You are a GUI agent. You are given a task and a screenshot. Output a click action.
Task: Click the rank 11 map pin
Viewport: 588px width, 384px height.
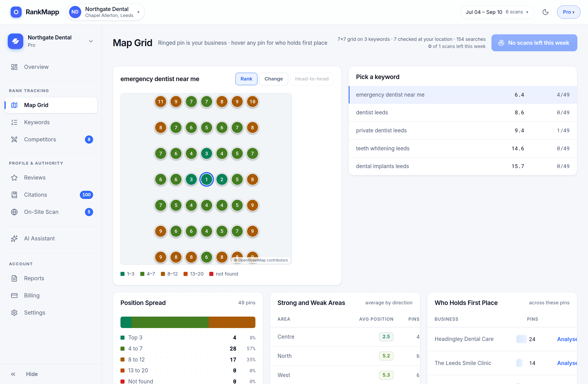click(x=161, y=102)
